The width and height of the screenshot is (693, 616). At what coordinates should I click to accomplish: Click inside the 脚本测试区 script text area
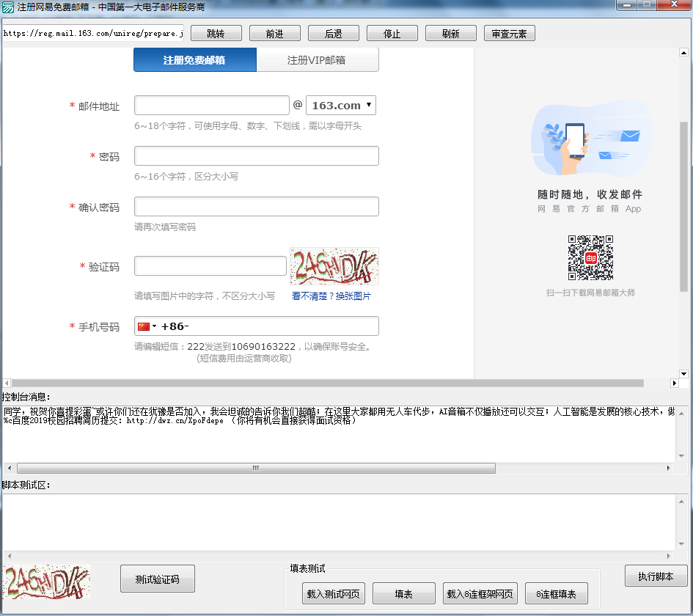339,522
